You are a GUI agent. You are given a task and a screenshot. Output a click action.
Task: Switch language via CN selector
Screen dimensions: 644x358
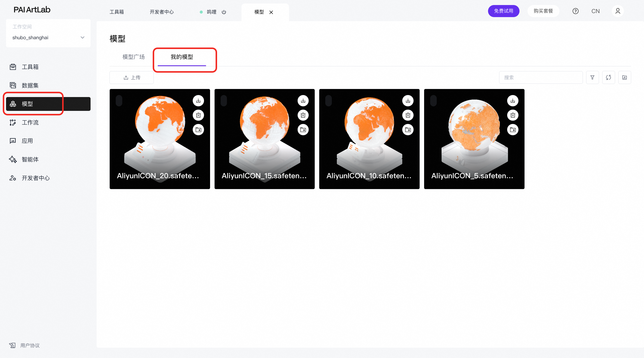(x=595, y=11)
